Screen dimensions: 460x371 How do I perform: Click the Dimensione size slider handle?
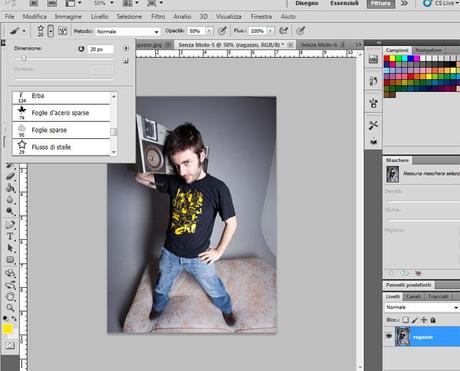point(24,58)
